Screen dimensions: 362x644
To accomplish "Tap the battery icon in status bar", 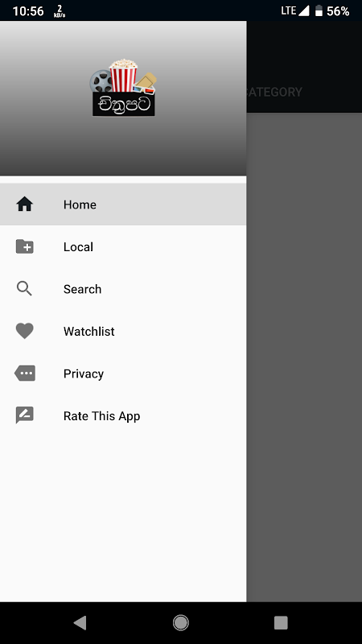I will click(x=319, y=10).
